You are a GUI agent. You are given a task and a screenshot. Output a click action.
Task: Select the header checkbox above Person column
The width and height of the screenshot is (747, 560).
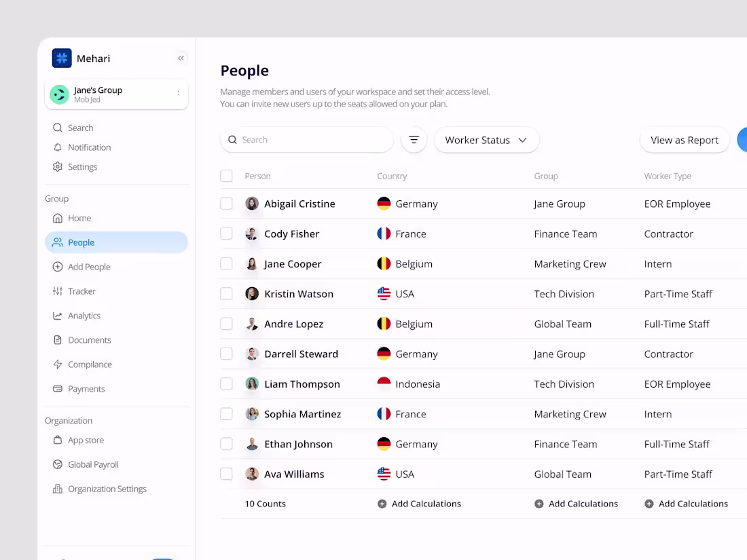[226, 175]
